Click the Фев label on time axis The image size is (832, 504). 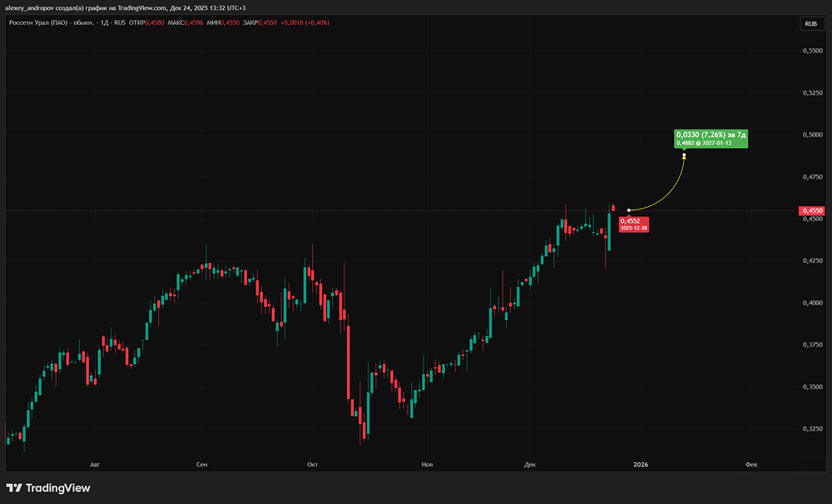(750, 463)
